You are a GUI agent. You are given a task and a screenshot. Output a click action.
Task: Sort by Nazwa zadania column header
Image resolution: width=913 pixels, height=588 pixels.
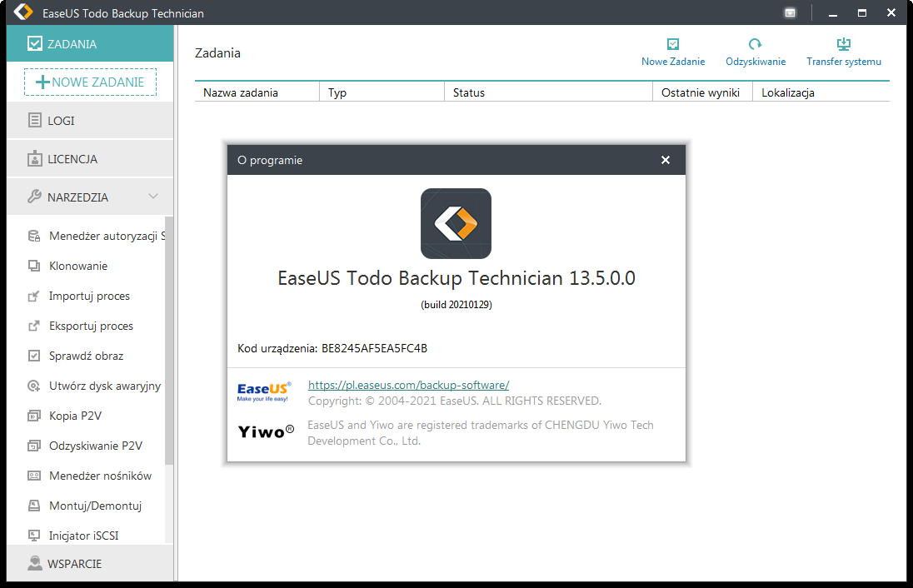(257, 92)
